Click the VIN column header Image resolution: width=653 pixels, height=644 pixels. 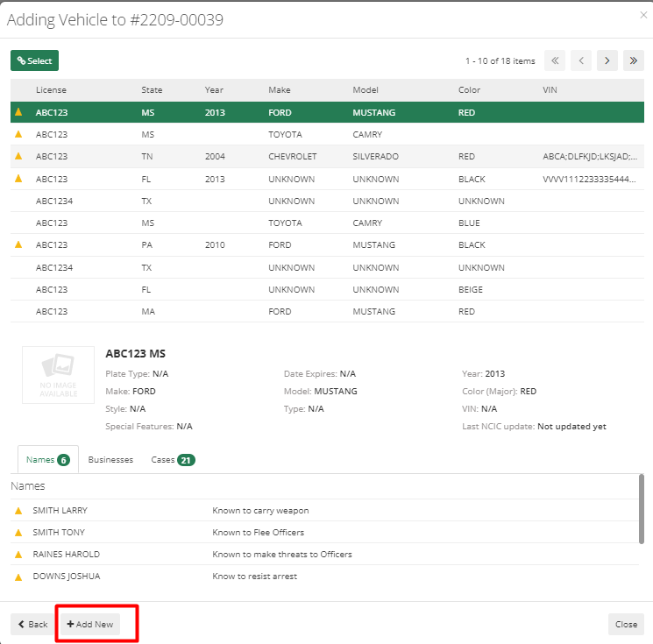point(550,90)
